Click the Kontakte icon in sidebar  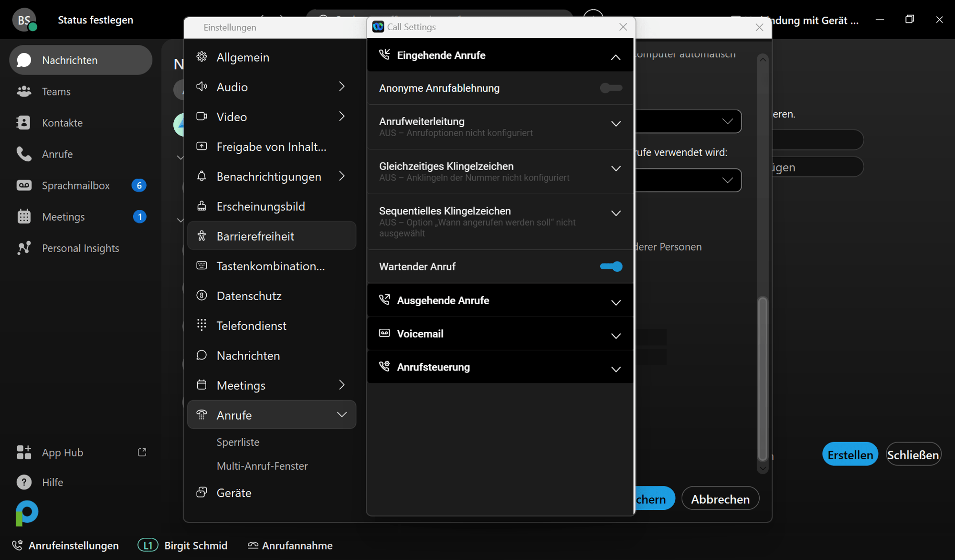pyautogui.click(x=24, y=123)
